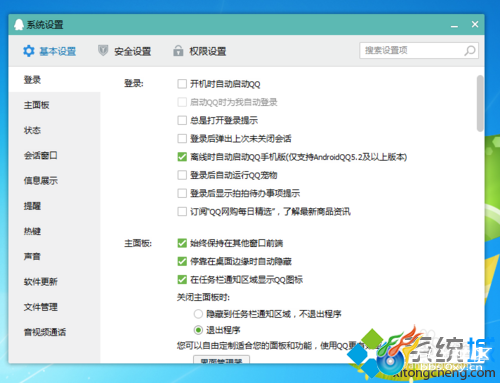Image resolution: width=500 pixels, height=383 pixels.
Task: Click the lock icon for 权限设置
Action: (x=178, y=51)
